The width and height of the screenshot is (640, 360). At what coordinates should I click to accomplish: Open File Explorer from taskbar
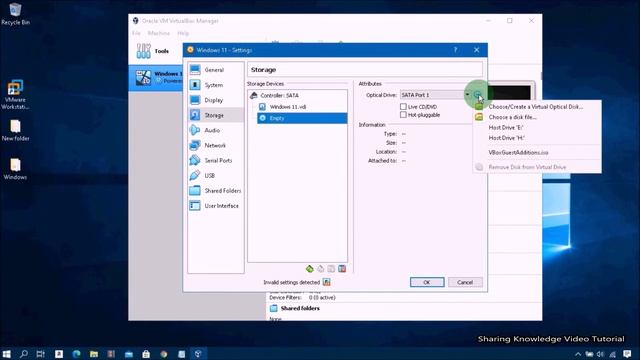(x=94, y=354)
